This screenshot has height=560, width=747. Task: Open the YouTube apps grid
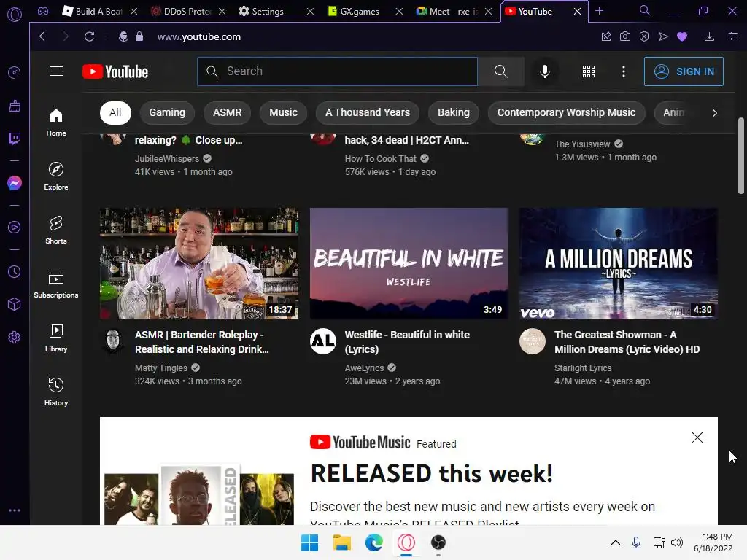[x=589, y=71]
